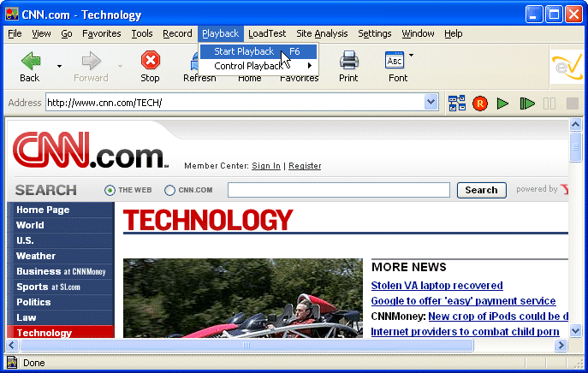Click the Sign In link
This screenshot has height=373, width=588.
(x=266, y=166)
